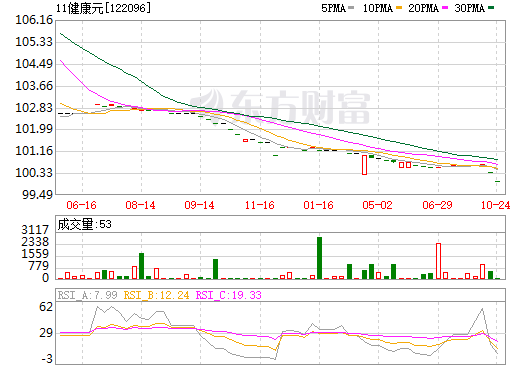Click the 103.66 price axis label
Viewport: 520px width, 365px height.
click(34, 86)
